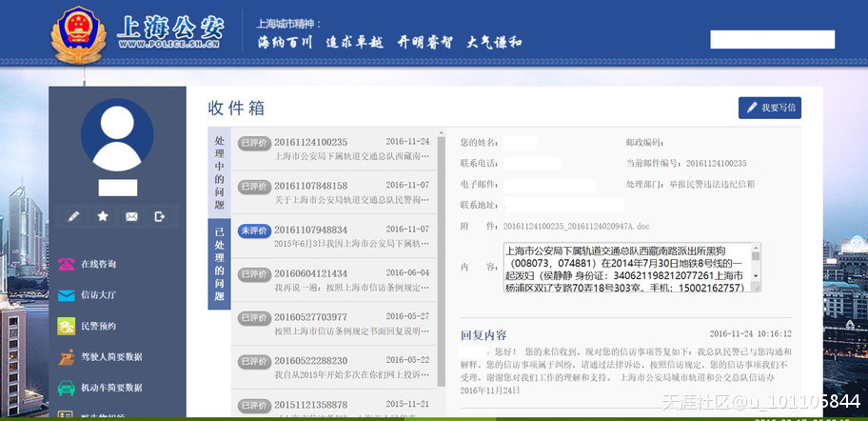
Task: Click the 我要写信 button
Action: pos(769,108)
